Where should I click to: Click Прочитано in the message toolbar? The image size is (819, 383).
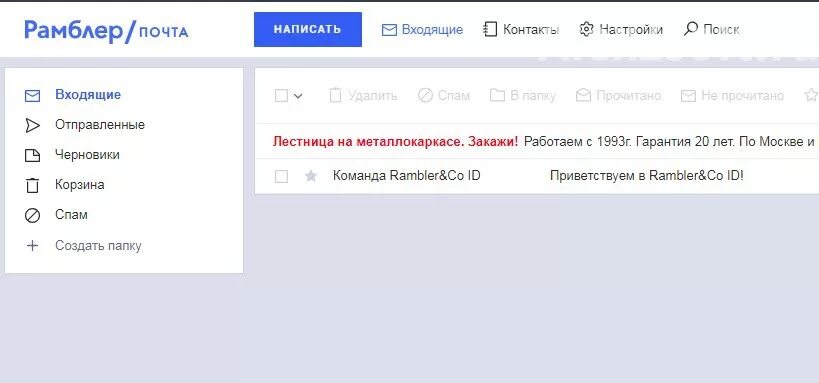(629, 96)
